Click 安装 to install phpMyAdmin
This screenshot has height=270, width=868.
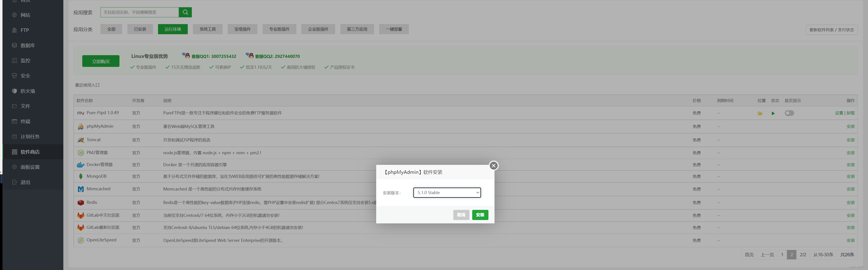pyautogui.click(x=480, y=215)
